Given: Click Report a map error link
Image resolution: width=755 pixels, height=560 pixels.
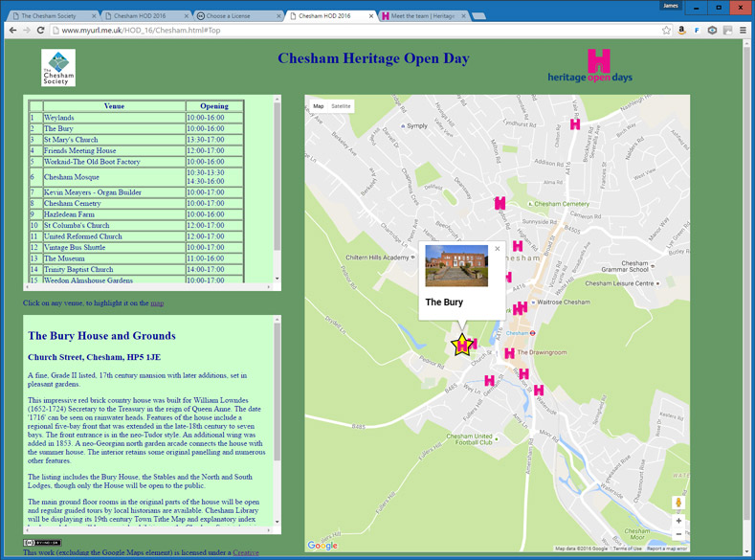Looking at the screenshot, I should [x=666, y=549].
